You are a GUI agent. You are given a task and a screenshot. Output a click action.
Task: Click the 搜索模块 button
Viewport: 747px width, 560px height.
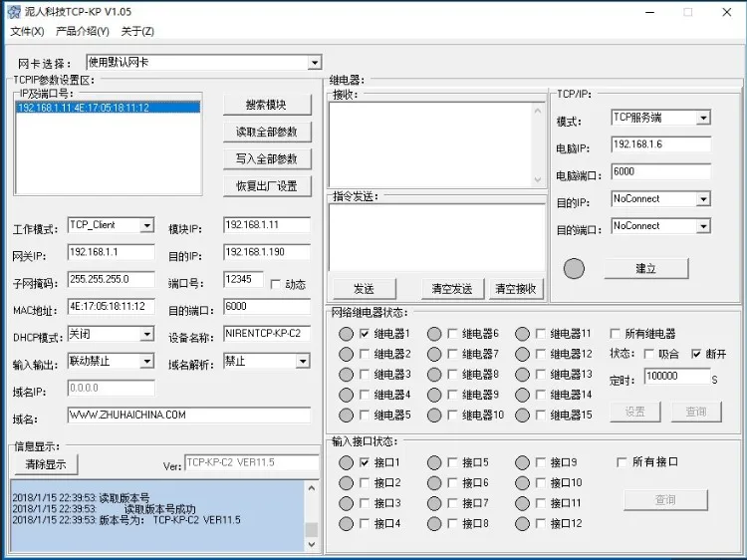(x=267, y=105)
